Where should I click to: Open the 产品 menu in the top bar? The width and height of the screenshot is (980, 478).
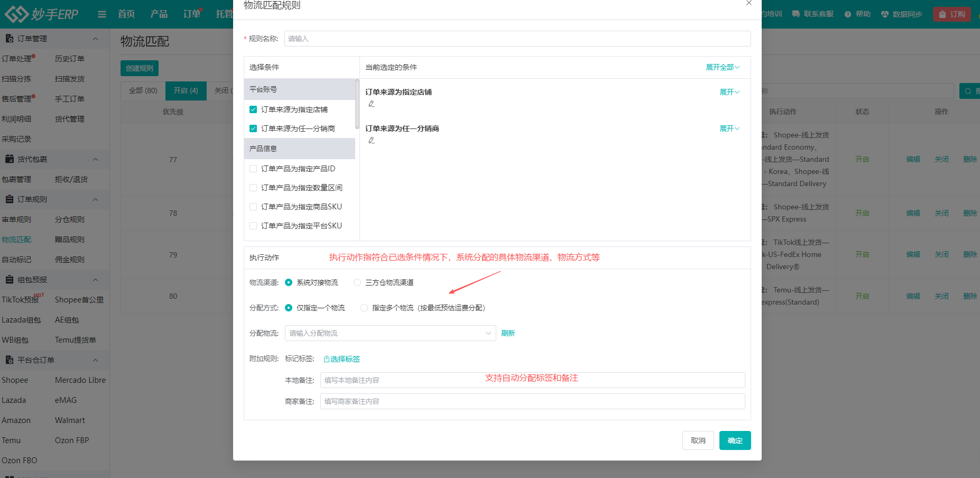click(x=159, y=14)
